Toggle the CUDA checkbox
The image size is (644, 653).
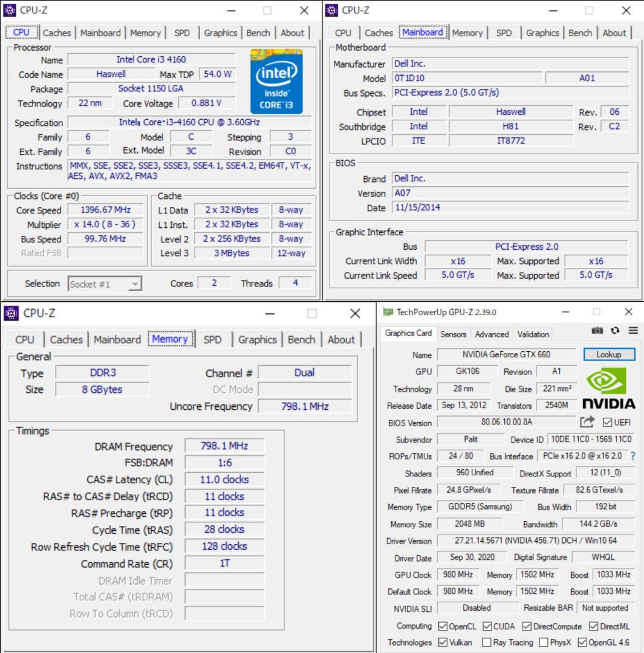tap(487, 626)
